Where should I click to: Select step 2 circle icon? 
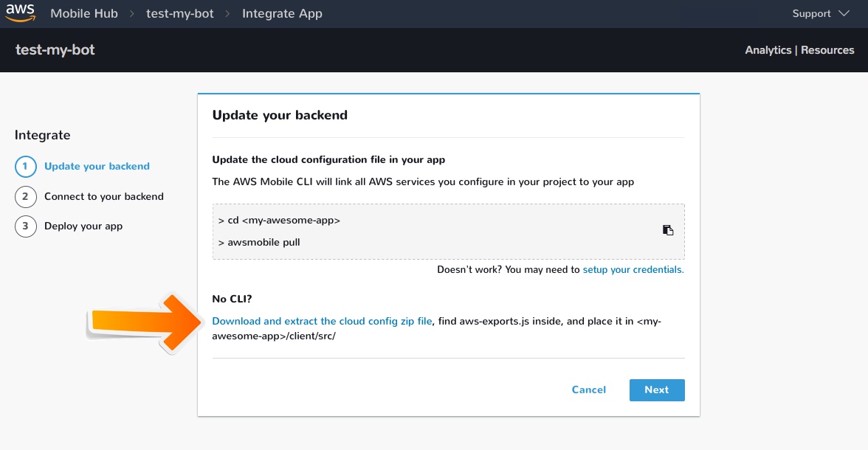coord(25,196)
